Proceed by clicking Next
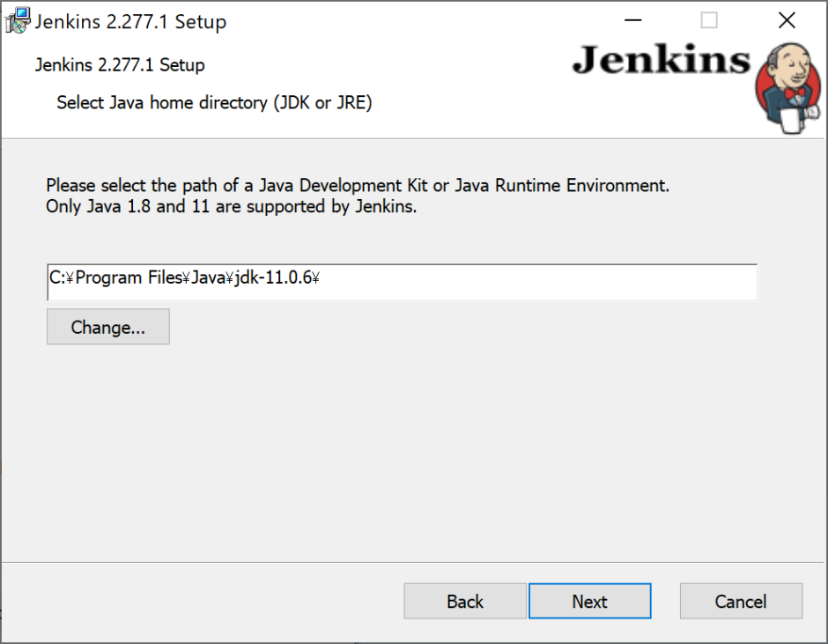The image size is (828, 644). pos(589,601)
